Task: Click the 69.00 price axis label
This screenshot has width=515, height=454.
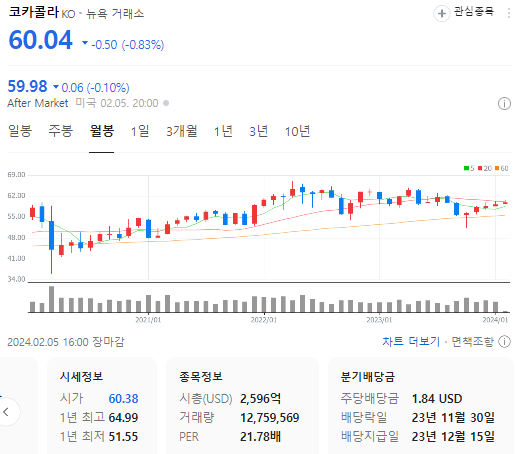Action: [16, 175]
